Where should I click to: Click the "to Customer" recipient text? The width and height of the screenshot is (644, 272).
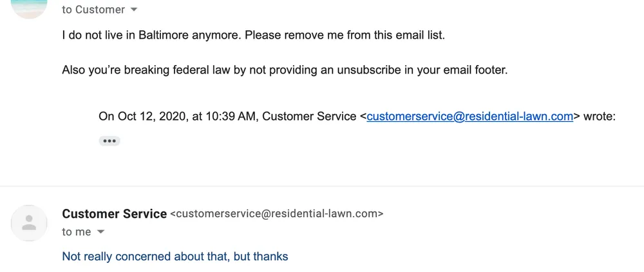pyautogui.click(x=93, y=10)
